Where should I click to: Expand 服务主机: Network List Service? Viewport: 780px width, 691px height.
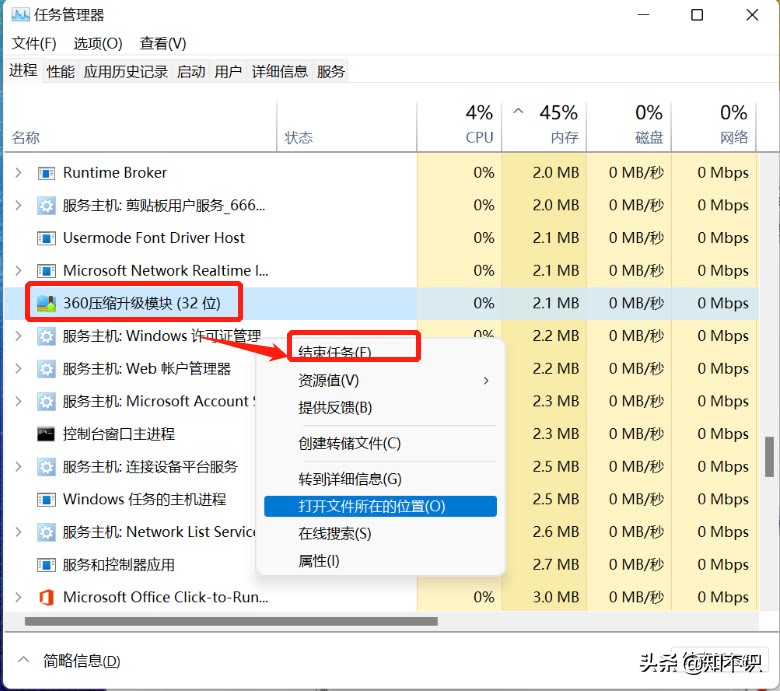coord(18,532)
